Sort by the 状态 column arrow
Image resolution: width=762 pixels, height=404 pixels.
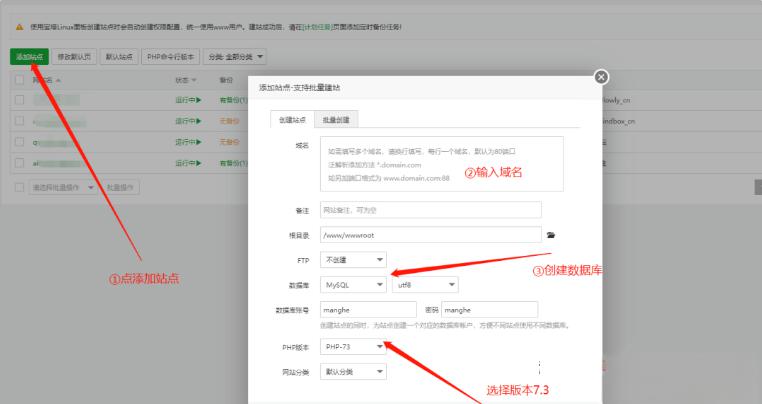pos(194,80)
